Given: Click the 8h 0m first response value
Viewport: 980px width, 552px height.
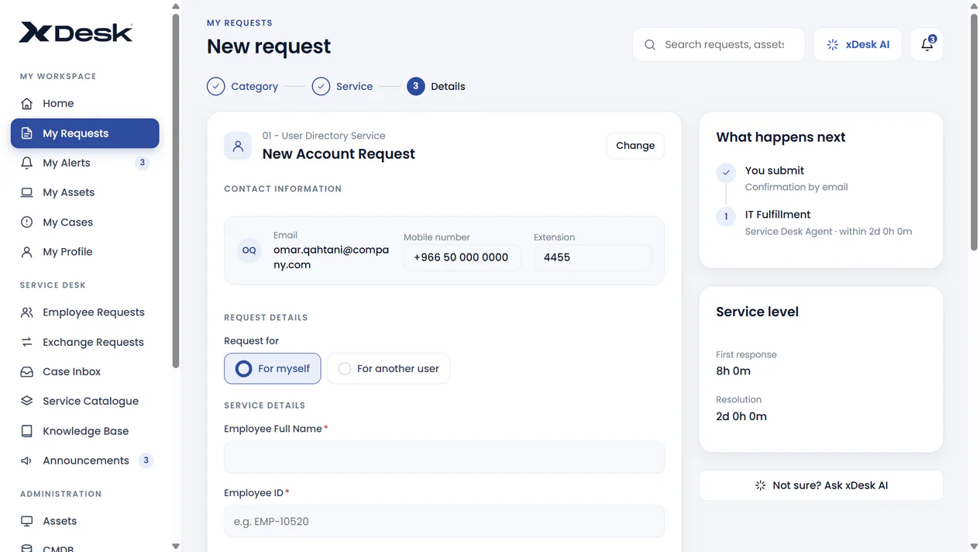Looking at the screenshot, I should coord(733,371).
